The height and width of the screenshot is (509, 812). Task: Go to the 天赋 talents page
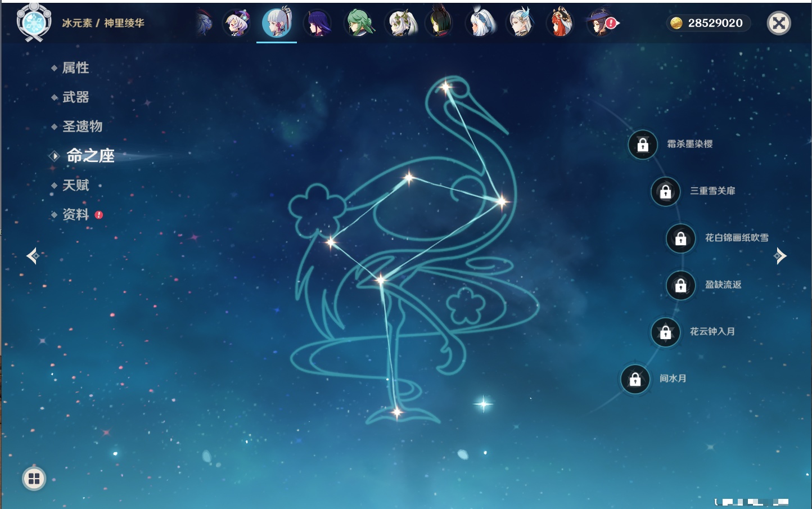pyautogui.click(x=75, y=185)
